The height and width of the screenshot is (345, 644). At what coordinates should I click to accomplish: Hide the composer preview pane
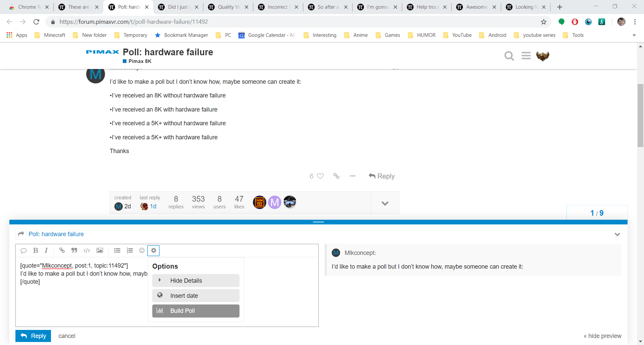pyautogui.click(x=602, y=336)
